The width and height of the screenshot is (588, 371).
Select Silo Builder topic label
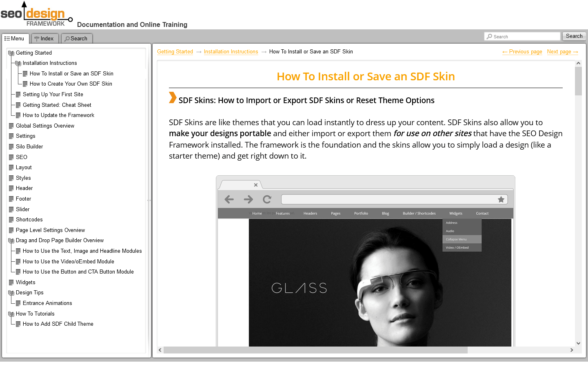(29, 147)
